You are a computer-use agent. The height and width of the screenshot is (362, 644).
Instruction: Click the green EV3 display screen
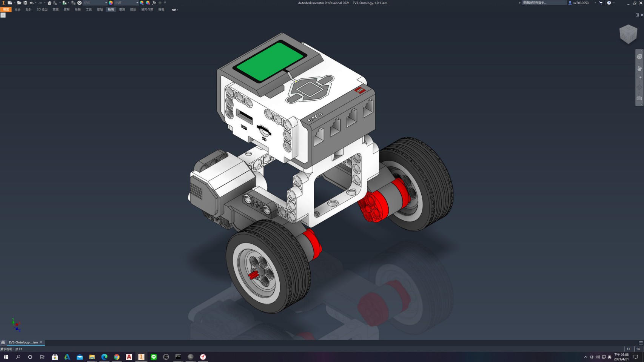(x=269, y=61)
